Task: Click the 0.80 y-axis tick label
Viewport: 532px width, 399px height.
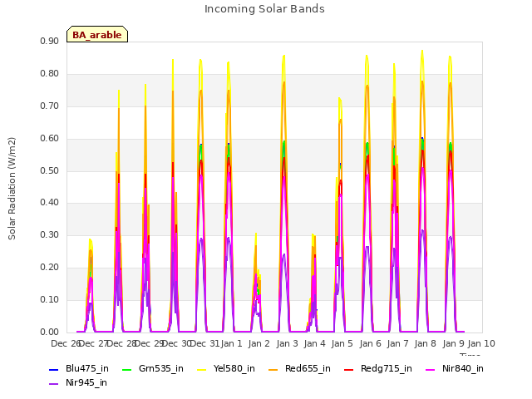Action: tap(49, 73)
